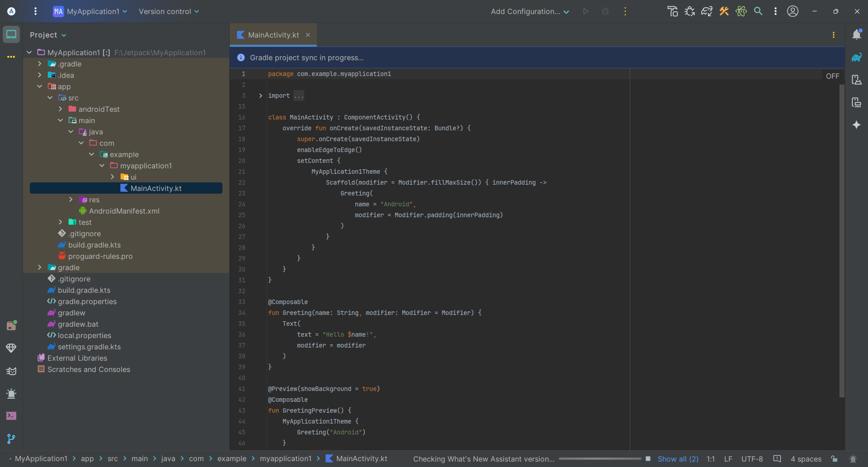
Task: Open the Terminal tool window
Action: [11, 416]
